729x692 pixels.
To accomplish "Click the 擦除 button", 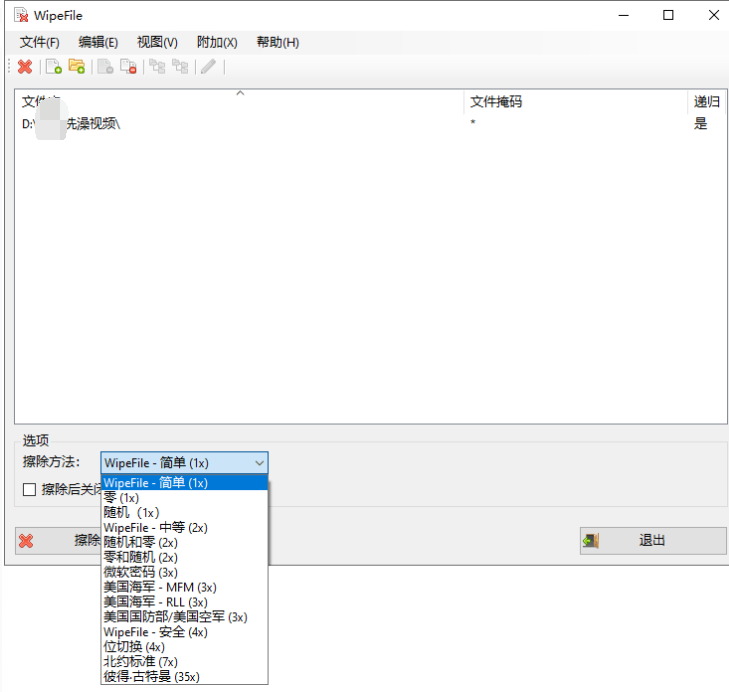I will [58, 541].
